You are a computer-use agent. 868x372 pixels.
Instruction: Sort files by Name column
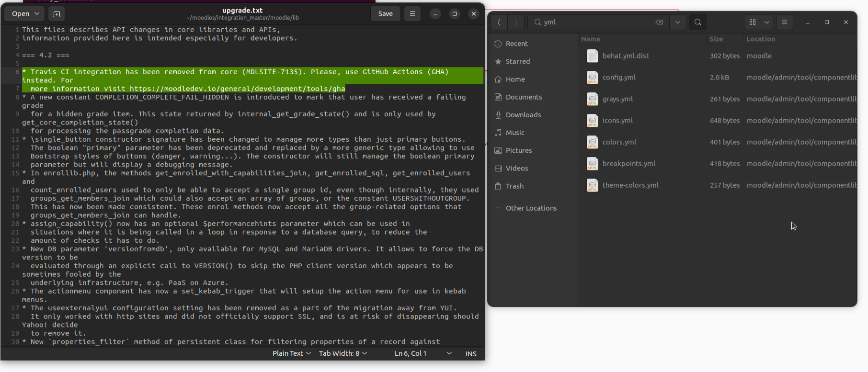pos(642,39)
